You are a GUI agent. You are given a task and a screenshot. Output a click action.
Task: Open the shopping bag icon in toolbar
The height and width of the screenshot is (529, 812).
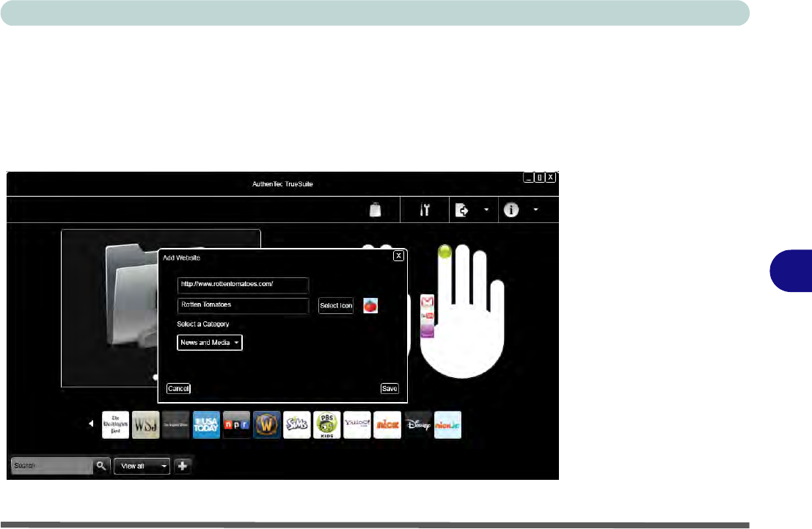tap(376, 210)
